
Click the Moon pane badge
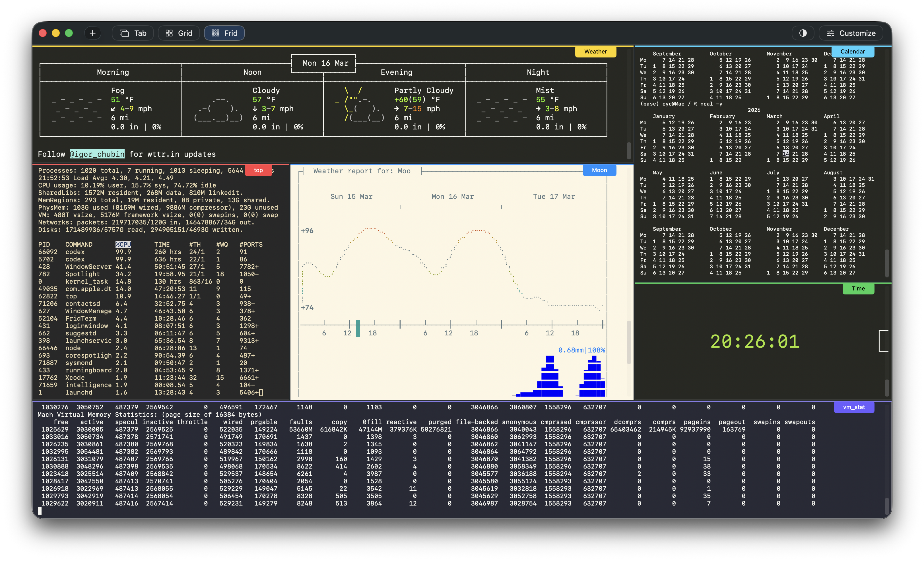pyautogui.click(x=599, y=170)
